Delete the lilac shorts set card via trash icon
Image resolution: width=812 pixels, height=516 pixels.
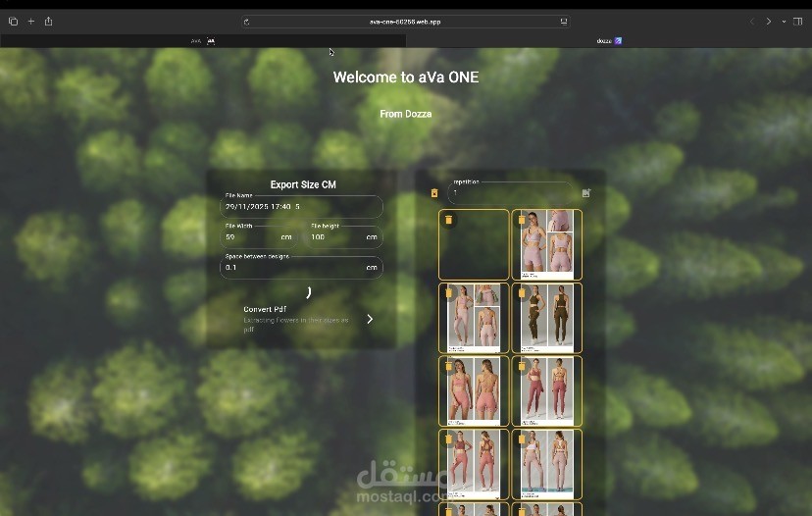click(522, 220)
